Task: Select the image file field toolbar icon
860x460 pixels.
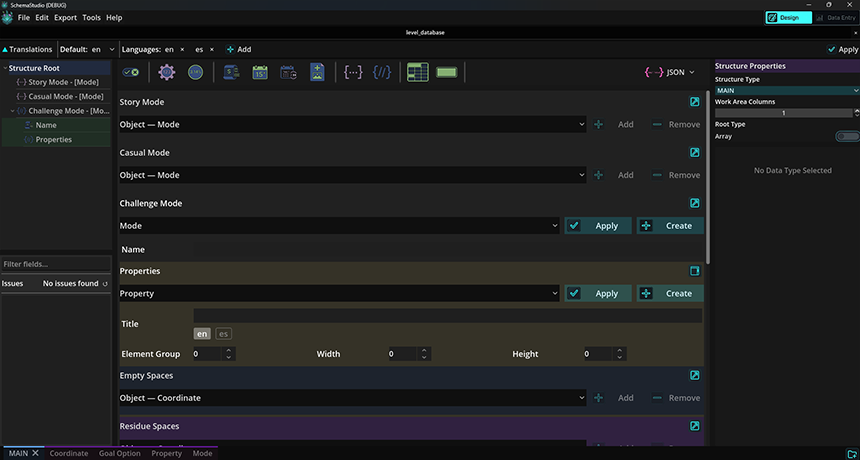Action: [317, 72]
